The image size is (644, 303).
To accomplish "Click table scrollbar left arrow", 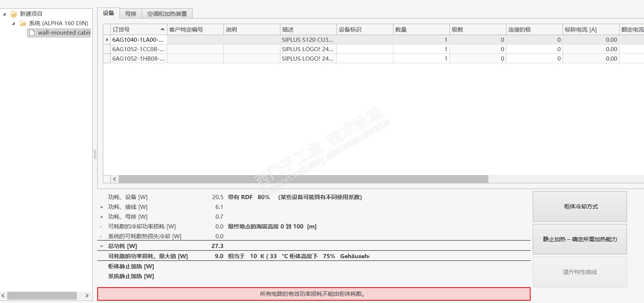I will point(115,179).
